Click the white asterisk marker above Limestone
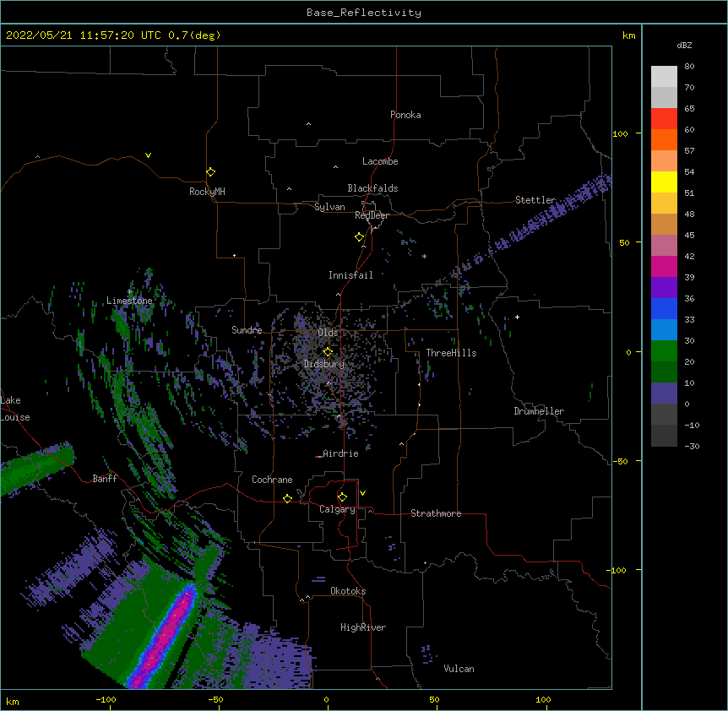The height and width of the screenshot is (711, 728). pos(130,291)
